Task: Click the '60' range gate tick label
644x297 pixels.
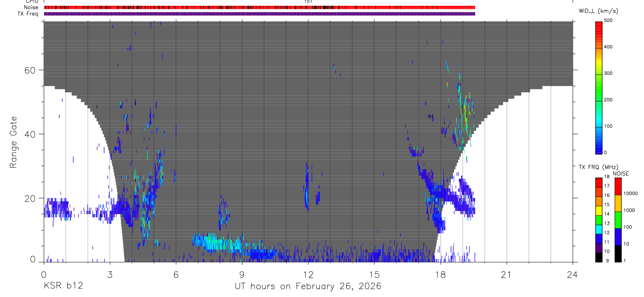Action: click(31, 70)
